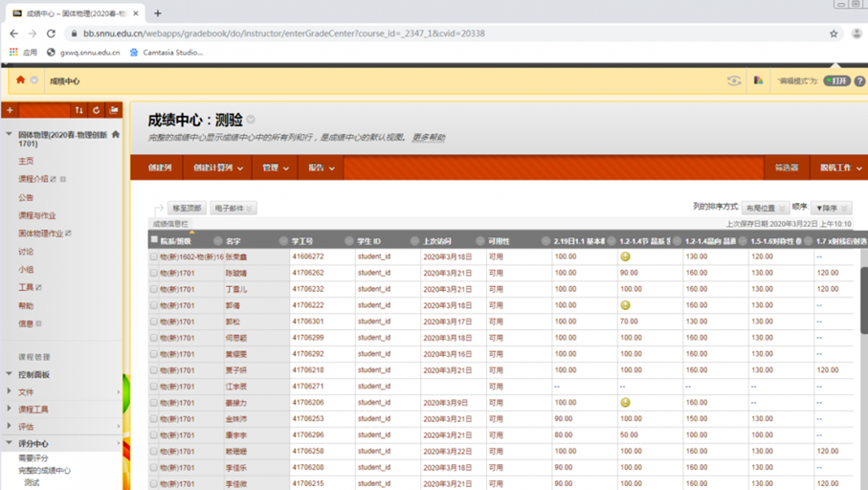Open the 布局位置 column sort dropdown

(765, 208)
